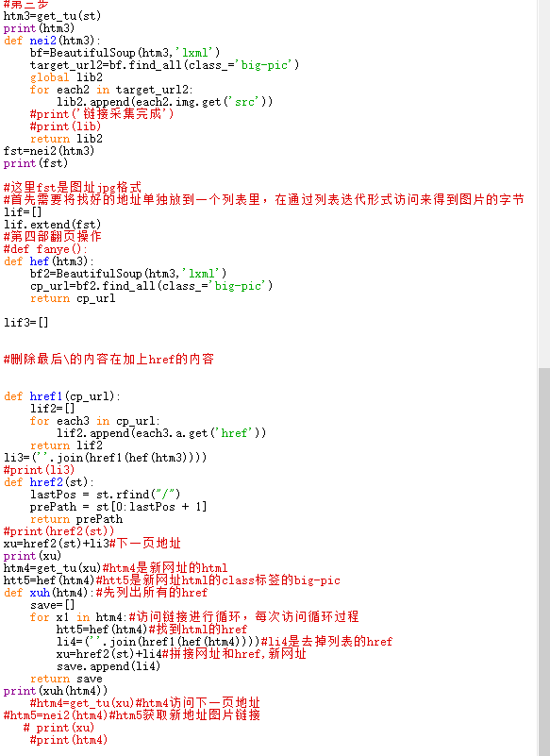Click the 'target_url2=bf.find_all' line
The width and height of the screenshot is (550, 756).
coord(164,65)
